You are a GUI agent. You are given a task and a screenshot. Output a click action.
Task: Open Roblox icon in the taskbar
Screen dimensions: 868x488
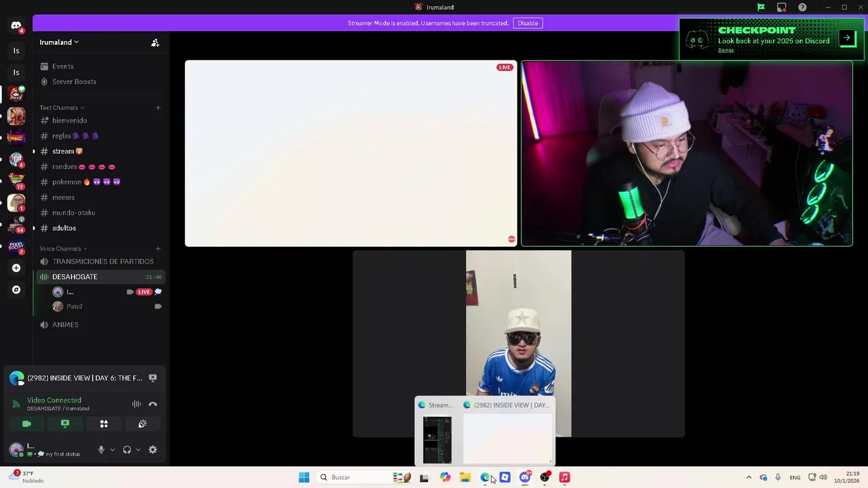point(505,477)
